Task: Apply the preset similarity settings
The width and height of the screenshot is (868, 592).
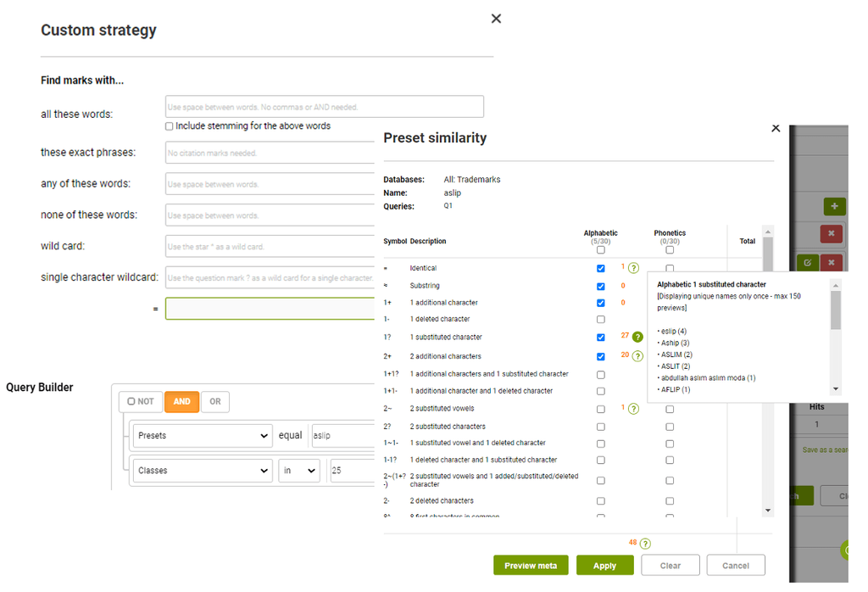Action: pyautogui.click(x=604, y=565)
